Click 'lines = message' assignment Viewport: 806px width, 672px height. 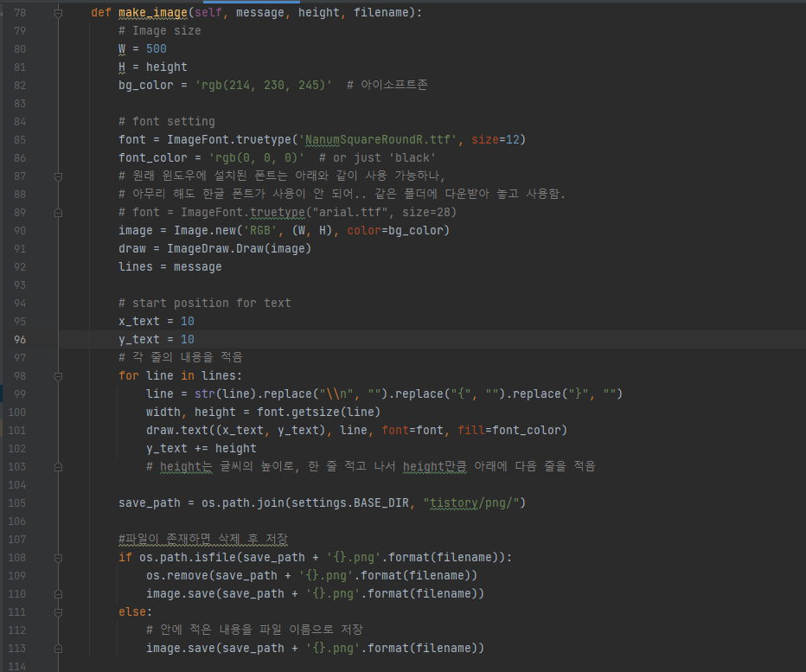[x=170, y=267]
